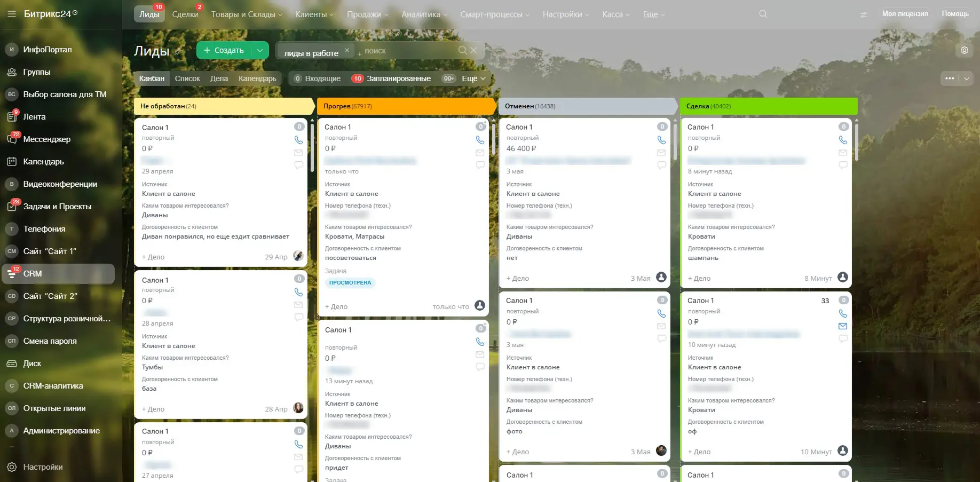Expand the Касса menu
980x482 pixels.
616,14
